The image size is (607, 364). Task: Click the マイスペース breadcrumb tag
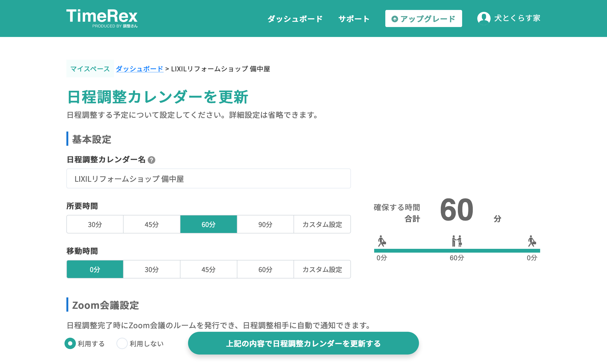pyautogui.click(x=90, y=69)
